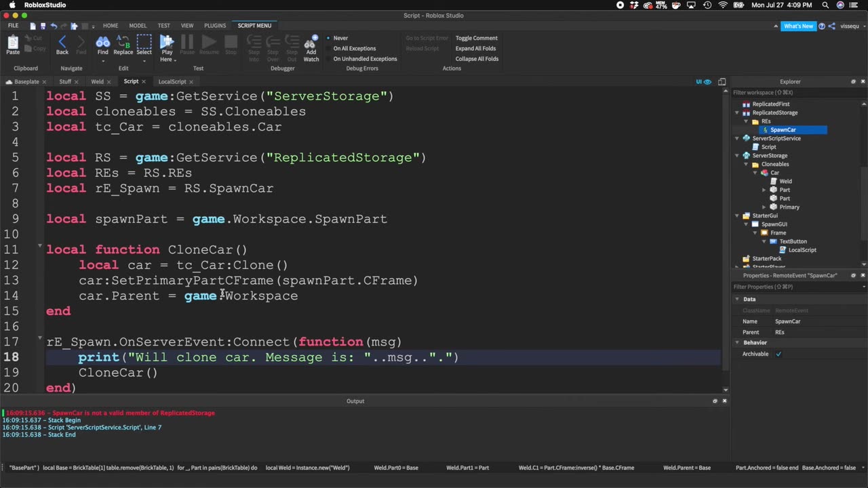Collapse the Data properties section
The image size is (868, 488).
click(738, 299)
